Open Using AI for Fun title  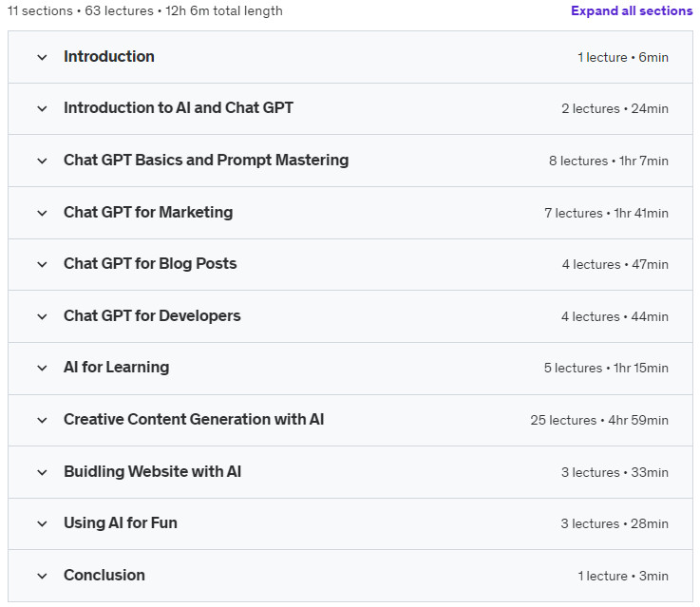click(x=121, y=523)
